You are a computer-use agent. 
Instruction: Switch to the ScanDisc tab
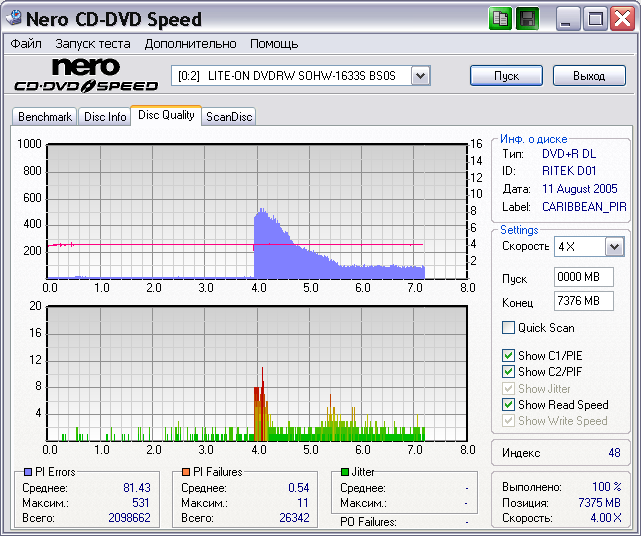pos(229,117)
